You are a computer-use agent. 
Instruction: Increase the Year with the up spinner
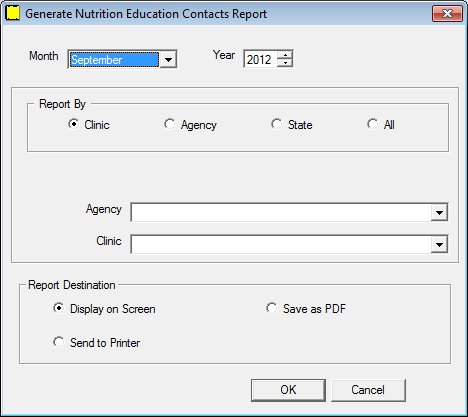(x=285, y=55)
